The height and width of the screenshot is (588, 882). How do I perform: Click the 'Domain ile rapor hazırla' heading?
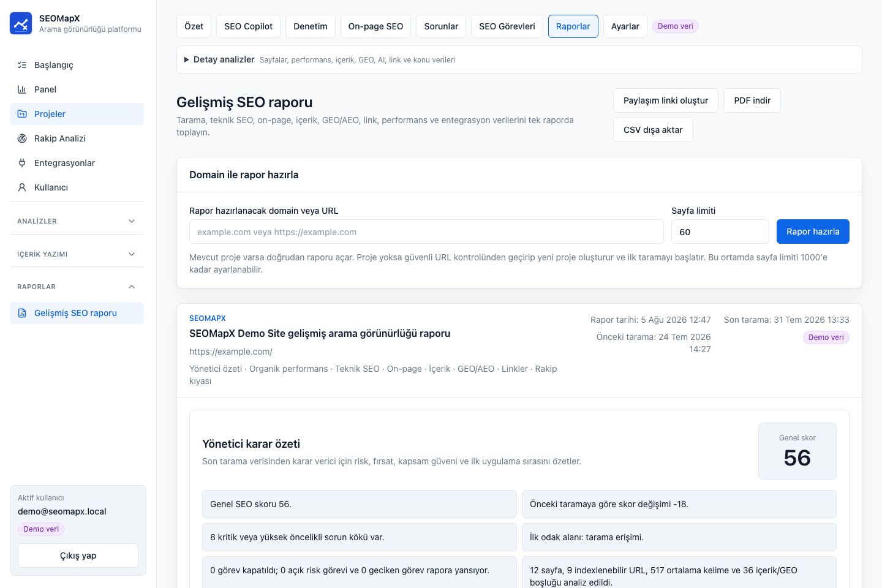click(x=244, y=175)
